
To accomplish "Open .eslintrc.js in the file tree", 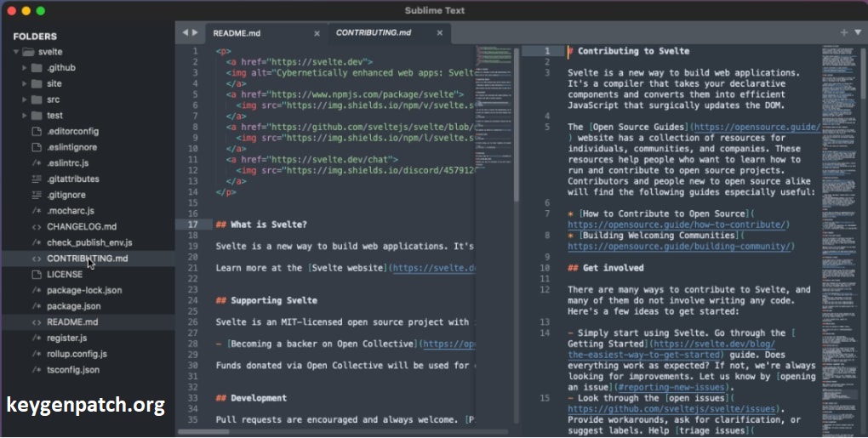I will (x=67, y=163).
